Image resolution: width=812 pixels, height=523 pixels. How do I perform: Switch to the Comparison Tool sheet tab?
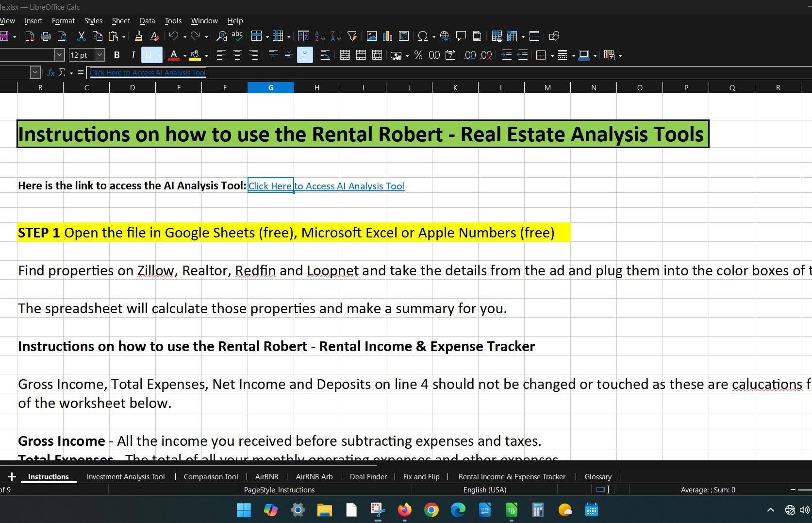click(x=211, y=477)
